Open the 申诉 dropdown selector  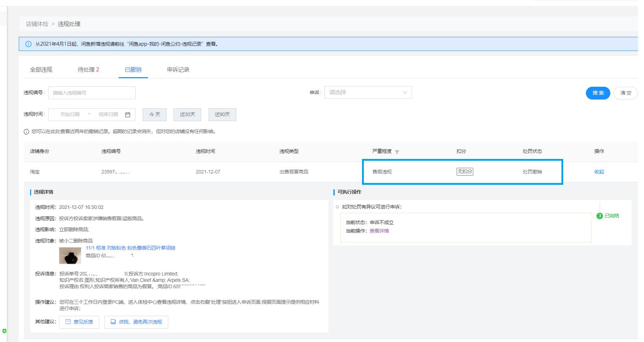coord(368,92)
